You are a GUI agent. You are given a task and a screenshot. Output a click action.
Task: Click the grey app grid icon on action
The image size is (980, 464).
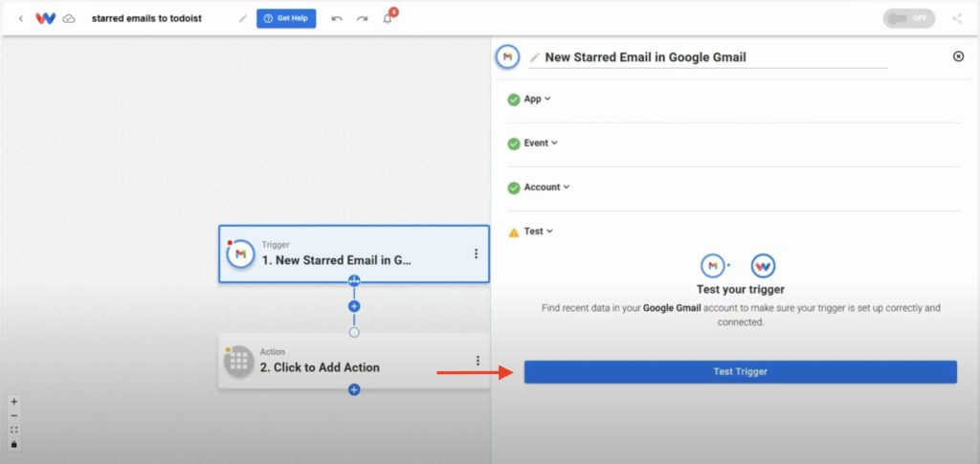(238, 361)
